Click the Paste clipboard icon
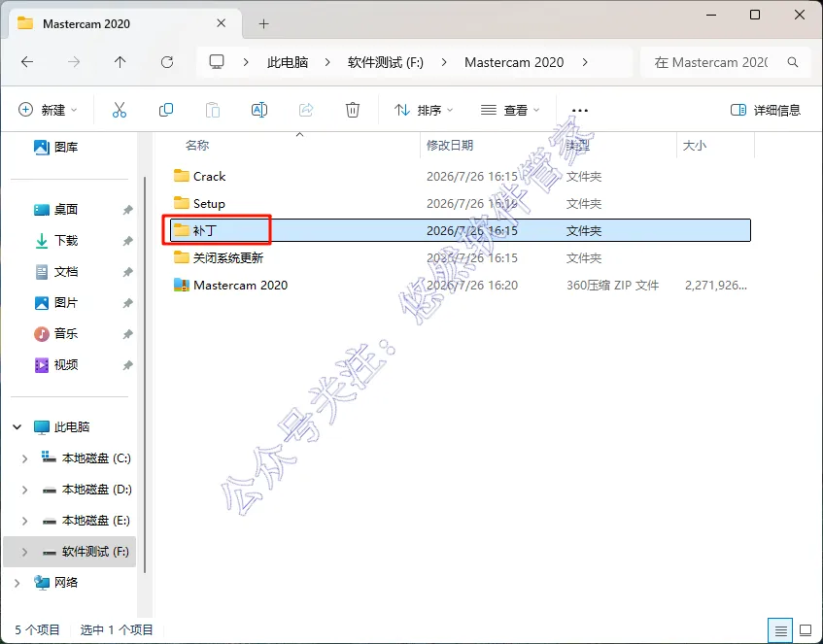Image resolution: width=823 pixels, height=644 pixels. [213, 110]
